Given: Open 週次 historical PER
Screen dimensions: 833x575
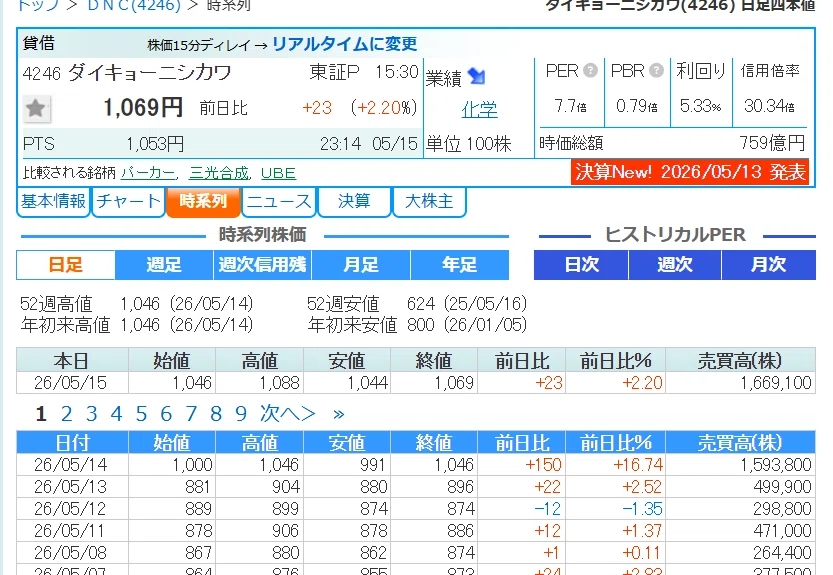Looking at the screenshot, I should (675, 265).
